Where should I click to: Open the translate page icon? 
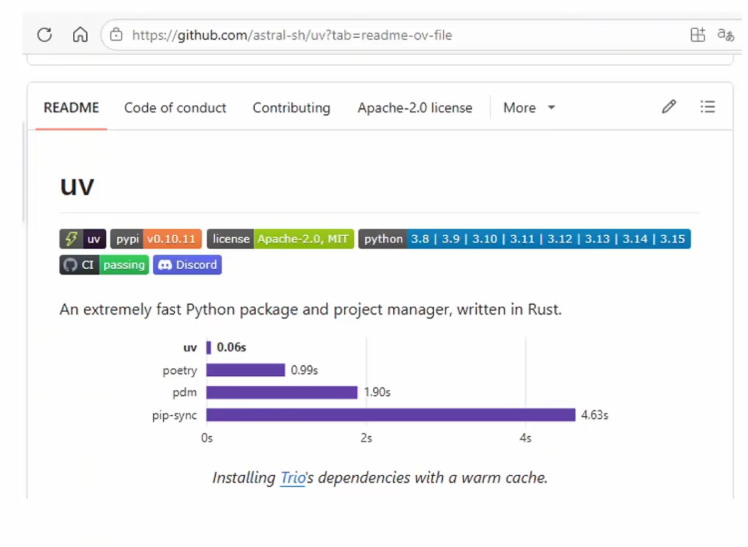(725, 35)
